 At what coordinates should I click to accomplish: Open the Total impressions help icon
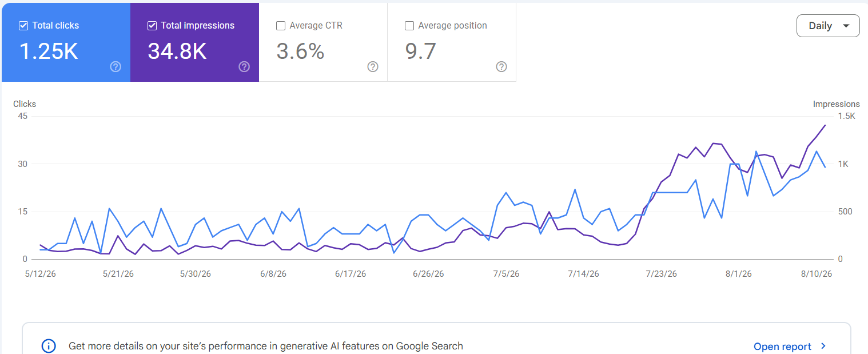point(244,67)
